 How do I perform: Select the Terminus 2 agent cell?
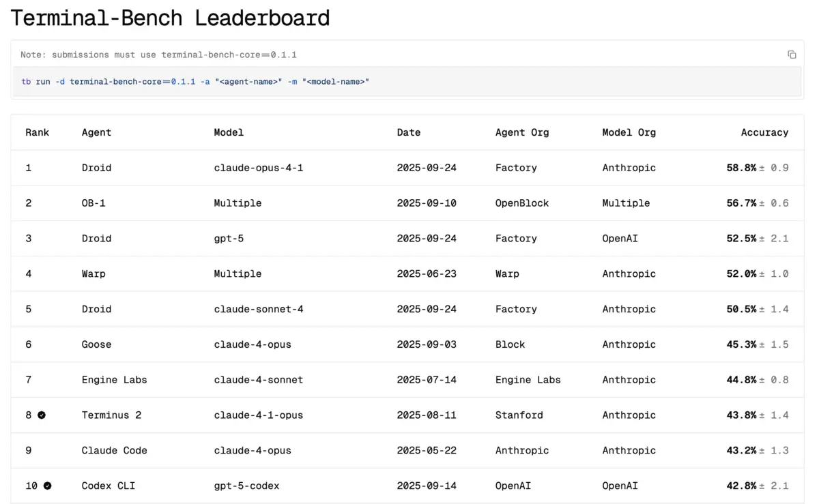coord(111,415)
